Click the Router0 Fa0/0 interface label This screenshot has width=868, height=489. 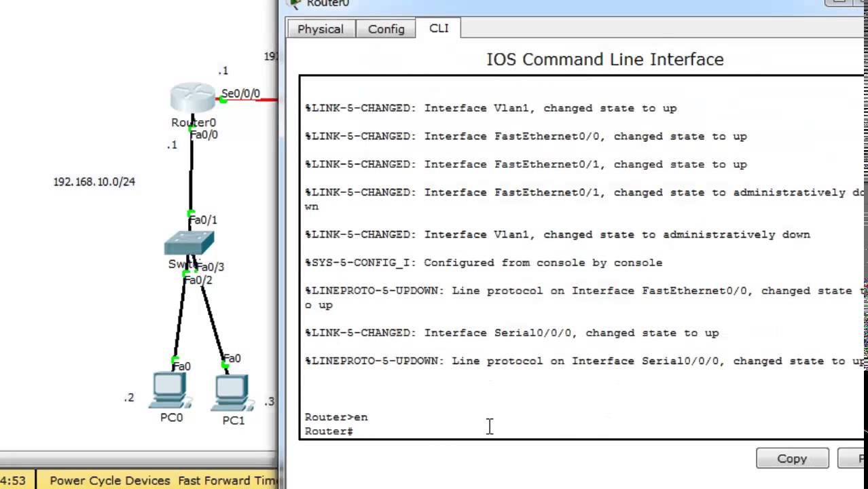click(x=204, y=134)
